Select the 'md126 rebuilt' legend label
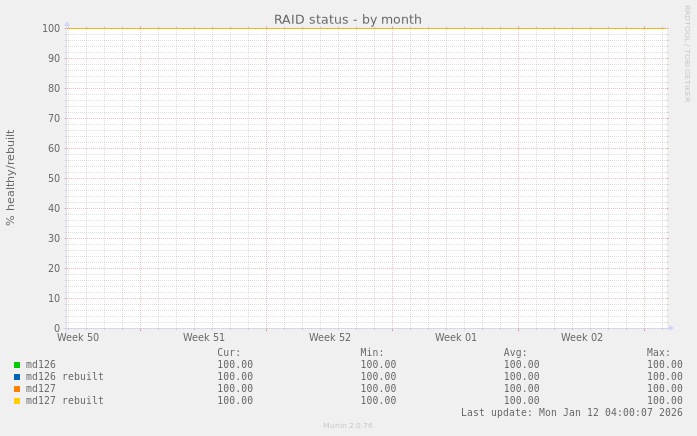This screenshot has height=436, width=697. pyautogui.click(x=64, y=377)
